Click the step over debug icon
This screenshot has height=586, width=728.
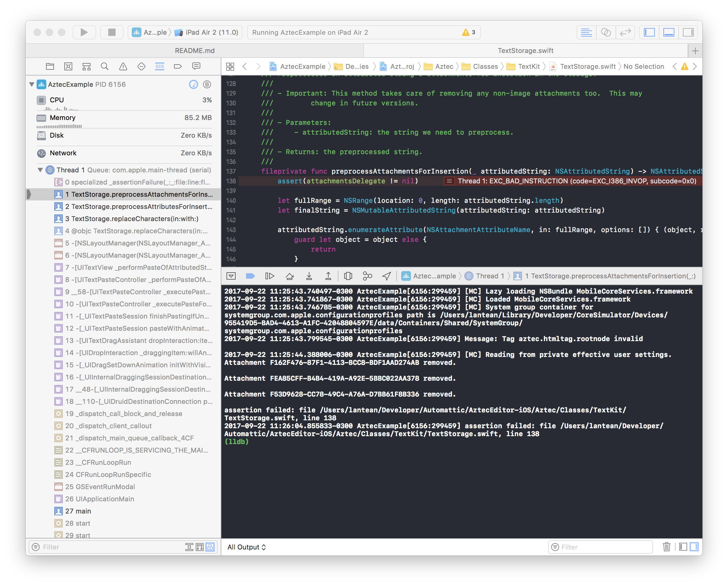click(290, 276)
